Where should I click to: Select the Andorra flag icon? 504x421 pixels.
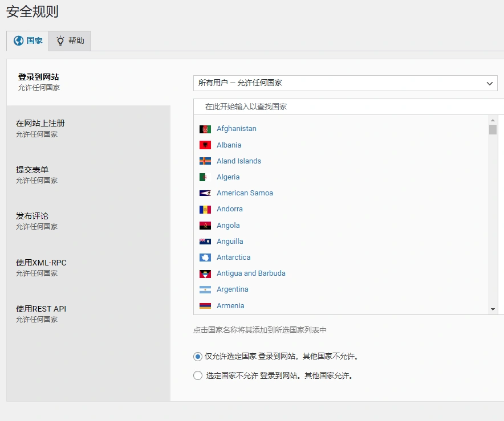point(206,209)
